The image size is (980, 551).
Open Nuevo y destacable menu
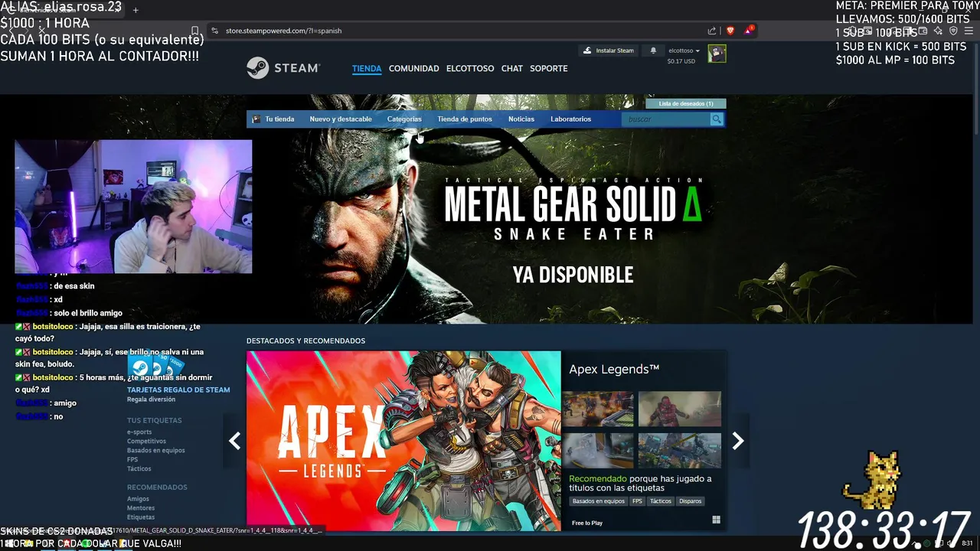pyautogui.click(x=341, y=119)
